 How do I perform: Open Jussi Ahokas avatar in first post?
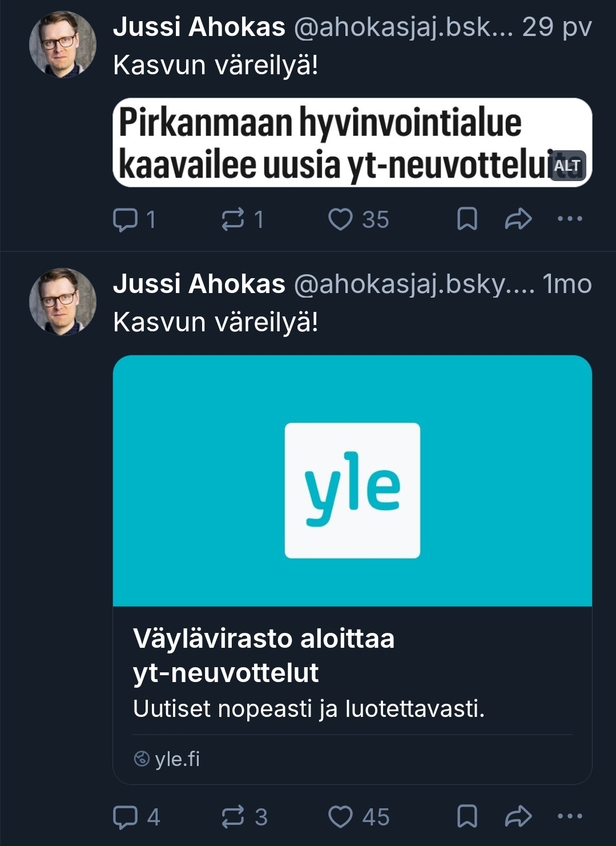coord(63,45)
